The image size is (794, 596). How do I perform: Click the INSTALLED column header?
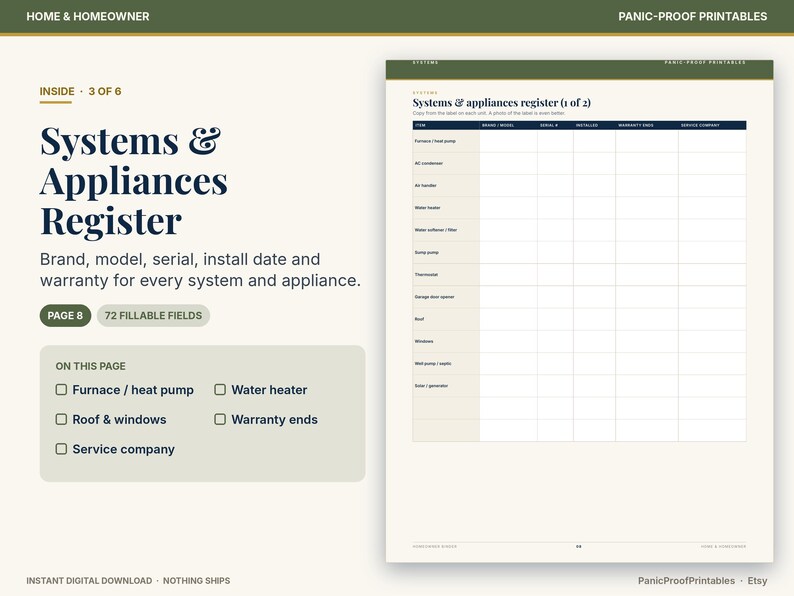[586, 125]
